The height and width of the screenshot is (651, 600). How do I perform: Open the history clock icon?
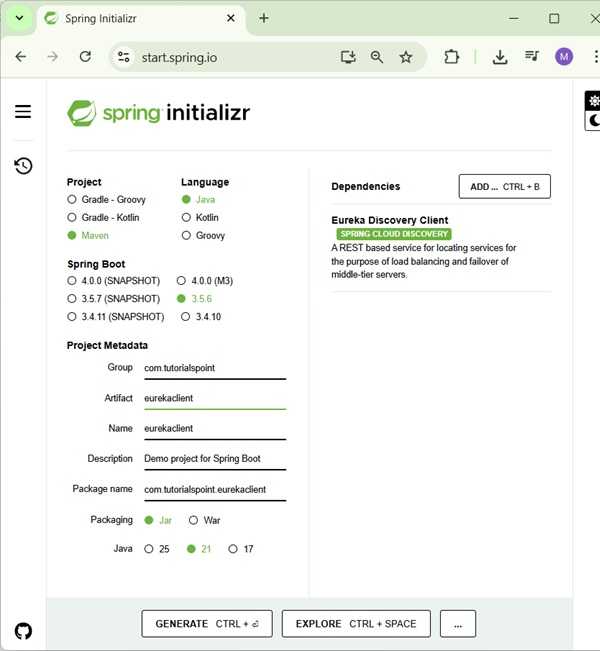[x=23, y=166]
